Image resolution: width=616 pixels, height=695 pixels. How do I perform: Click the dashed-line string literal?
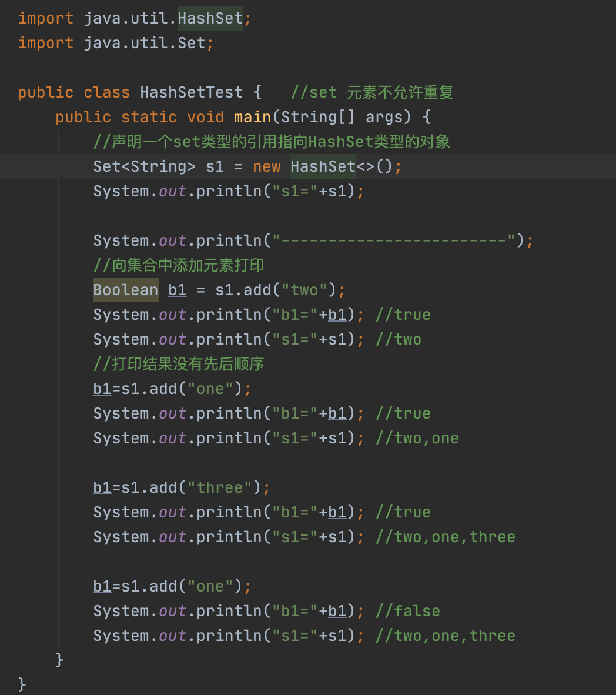(x=394, y=240)
